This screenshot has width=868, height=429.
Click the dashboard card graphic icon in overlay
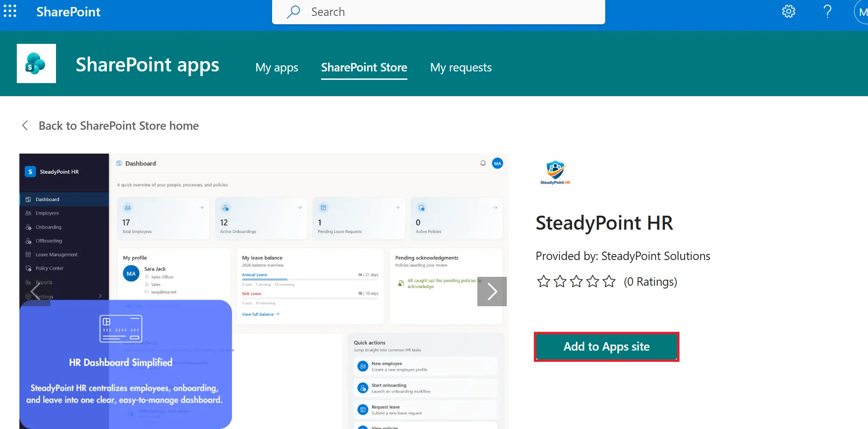point(121,329)
